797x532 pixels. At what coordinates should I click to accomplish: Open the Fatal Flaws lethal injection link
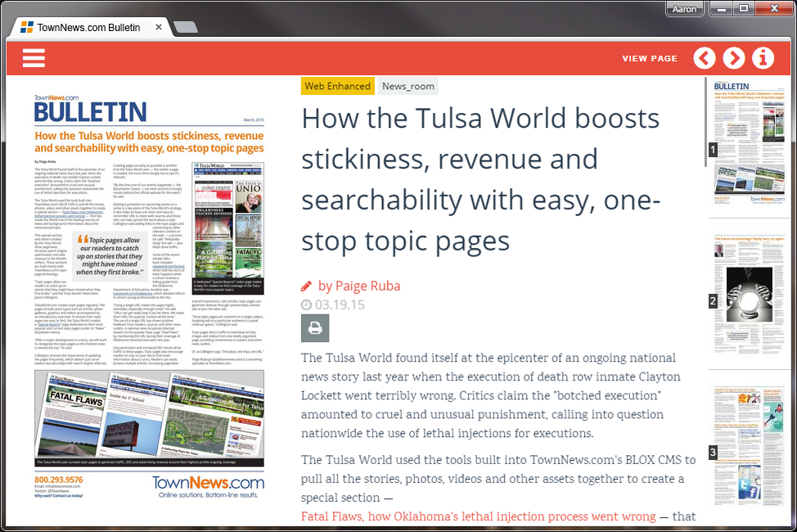479,516
